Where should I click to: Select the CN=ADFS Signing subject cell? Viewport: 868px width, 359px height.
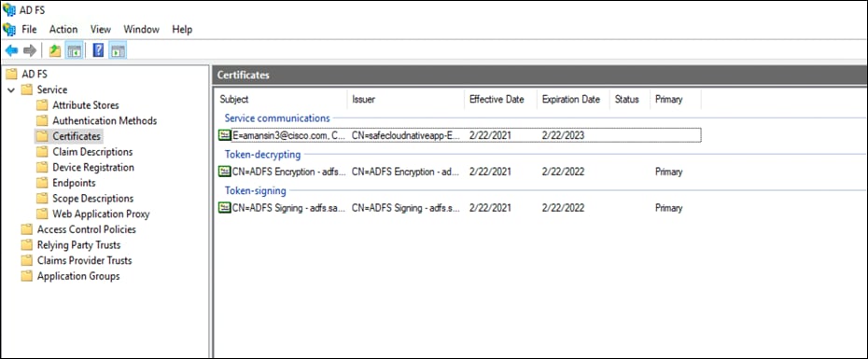(289, 208)
